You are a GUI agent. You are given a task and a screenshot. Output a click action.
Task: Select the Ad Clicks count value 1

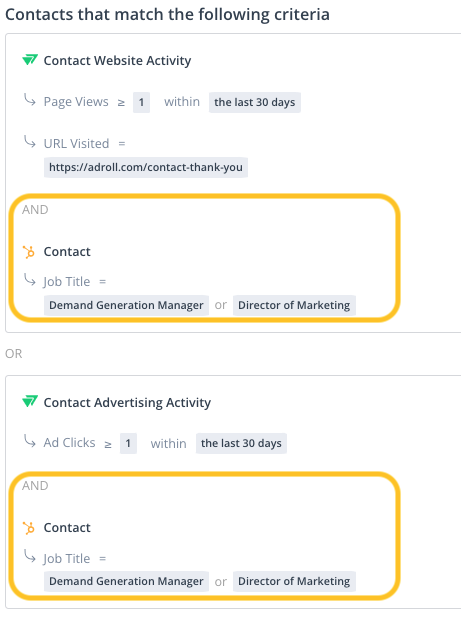(x=128, y=443)
